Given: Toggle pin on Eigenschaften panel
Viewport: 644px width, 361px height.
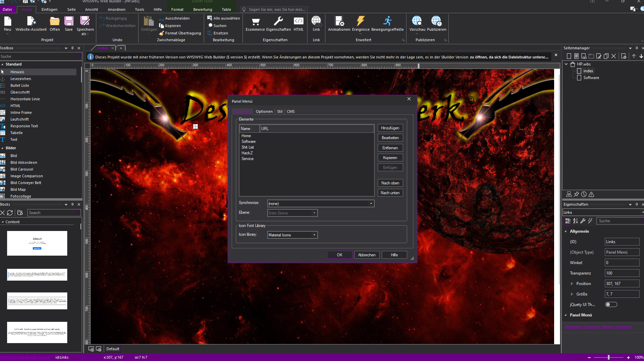Looking at the screenshot, I should click(x=637, y=204).
